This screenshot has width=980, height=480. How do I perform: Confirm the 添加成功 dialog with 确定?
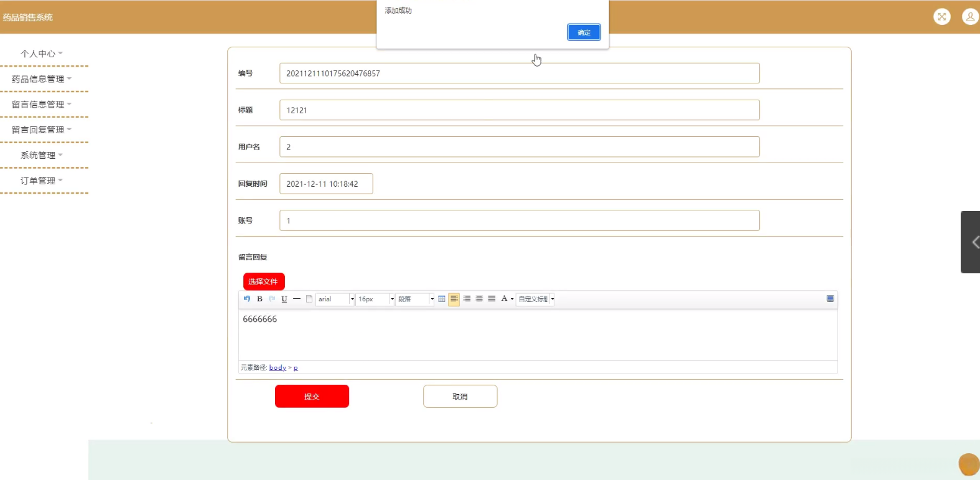(x=584, y=32)
